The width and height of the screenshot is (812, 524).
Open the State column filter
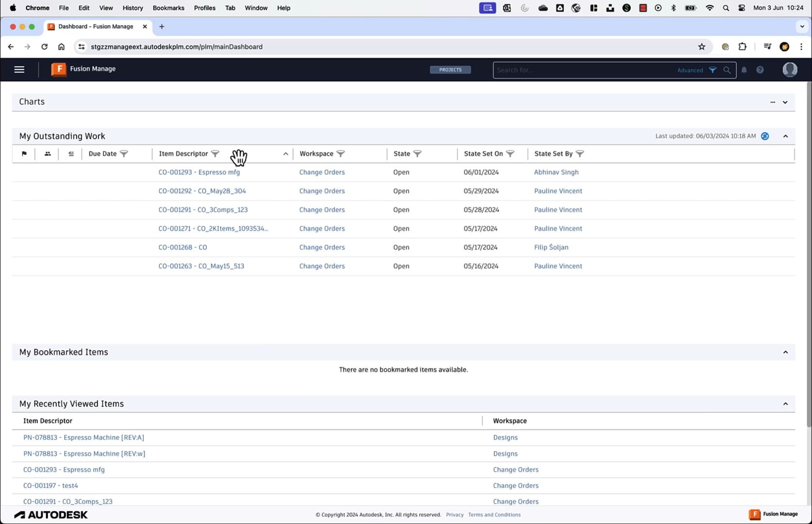click(417, 154)
